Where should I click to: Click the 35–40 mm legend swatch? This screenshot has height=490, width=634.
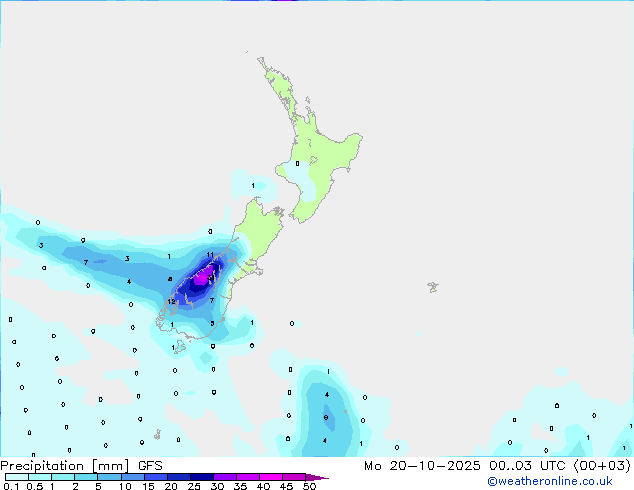[x=247, y=477]
